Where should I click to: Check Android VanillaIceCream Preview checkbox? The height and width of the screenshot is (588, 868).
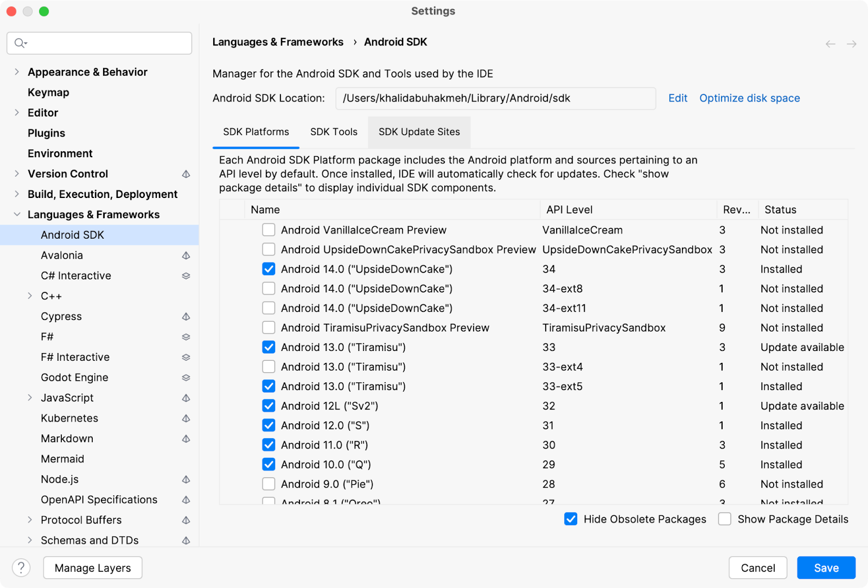[x=269, y=230]
